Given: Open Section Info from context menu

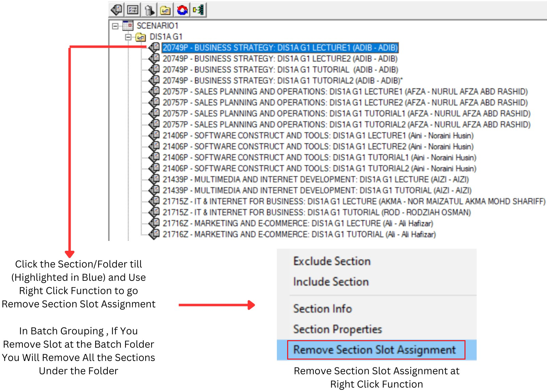Looking at the screenshot, I should [x=322, y=308].
